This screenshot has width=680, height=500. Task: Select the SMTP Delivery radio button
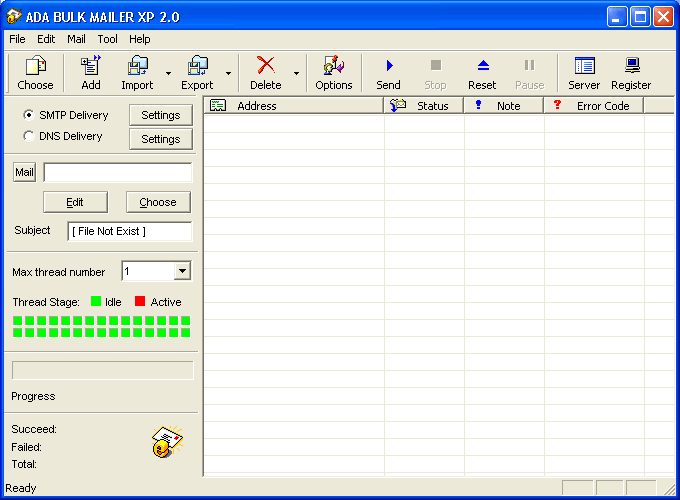[x=29, y=115]
